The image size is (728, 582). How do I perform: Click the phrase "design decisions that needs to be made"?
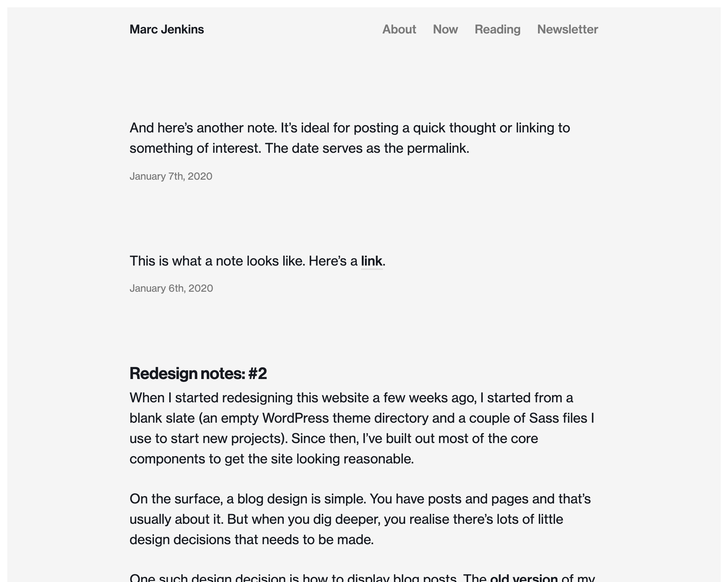click(251, 540)
